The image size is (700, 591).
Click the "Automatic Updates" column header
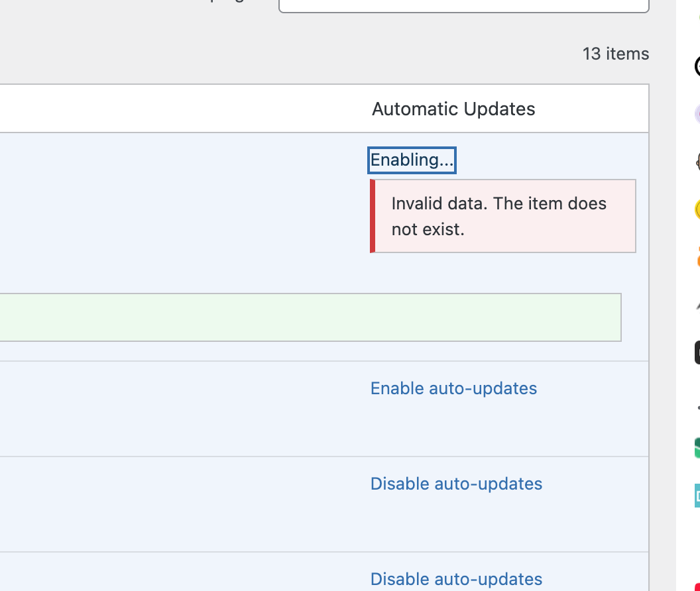pos(453,109)
